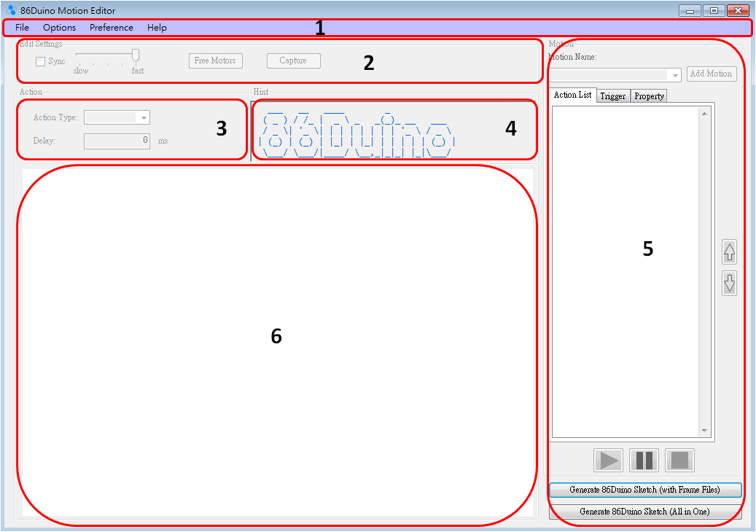This screenshot has height=532, width=756.
Task: Maximize the 86Duino Motion Editor window
Action: 714,11
